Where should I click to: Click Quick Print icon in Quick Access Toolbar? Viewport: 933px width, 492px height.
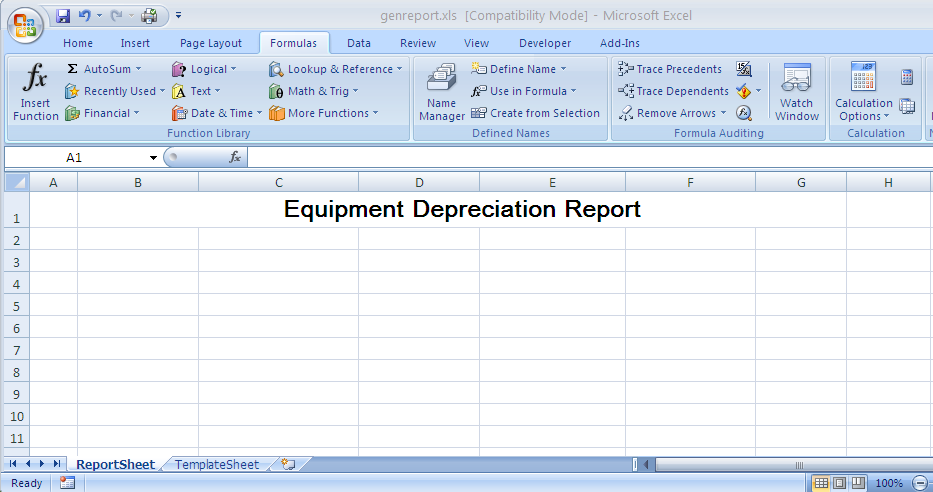tap(149, 16)
